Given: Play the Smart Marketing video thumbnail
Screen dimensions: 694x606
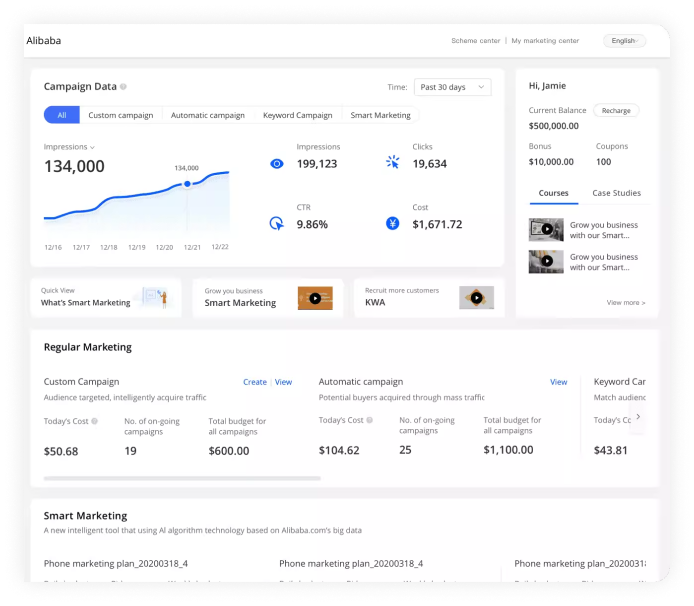Looking at the screenshot, I should (315, 298).
